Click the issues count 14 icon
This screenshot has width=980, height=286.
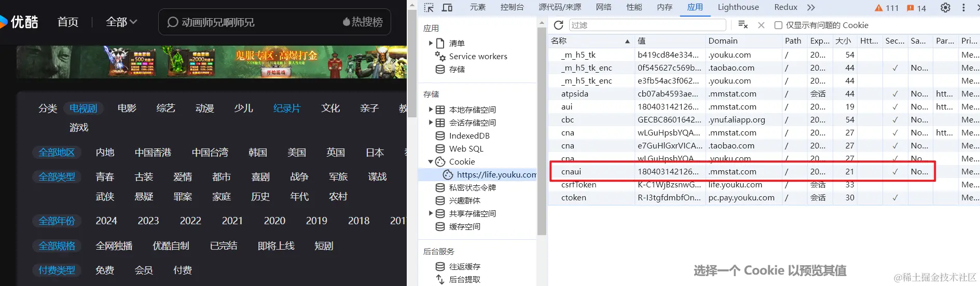916,8
